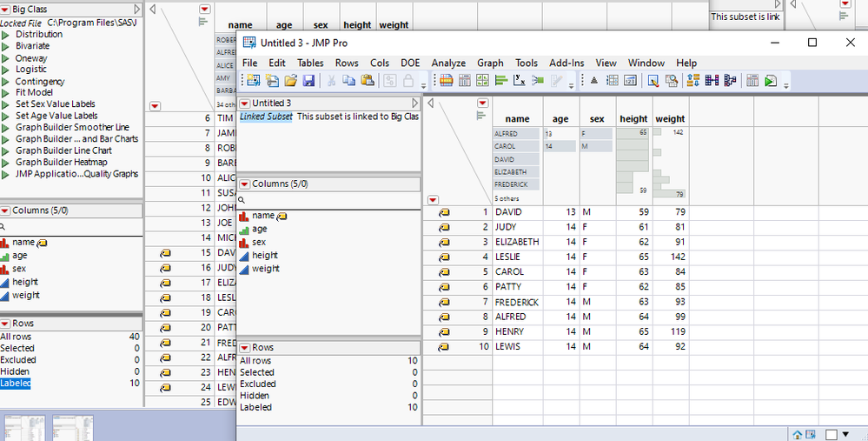Viewport: 868px width, 441px height.
Task: Click the weight value 142 for LESLIE
Action: [x=678, y=257]
